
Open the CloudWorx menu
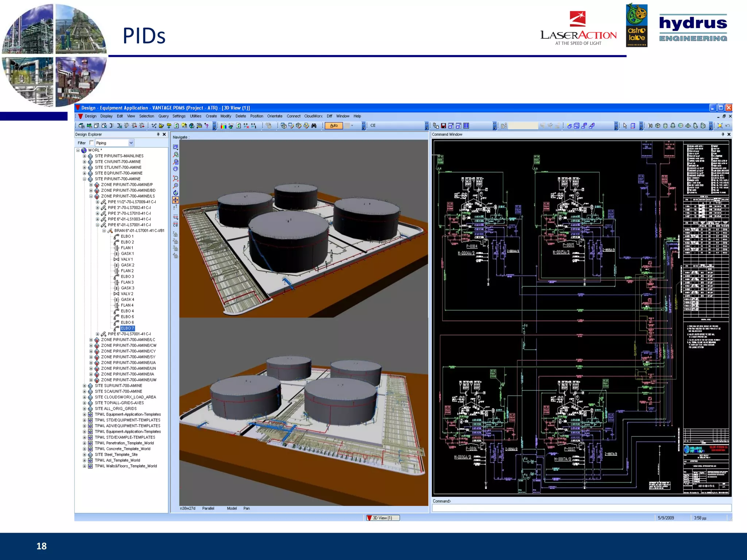(313, 116)
